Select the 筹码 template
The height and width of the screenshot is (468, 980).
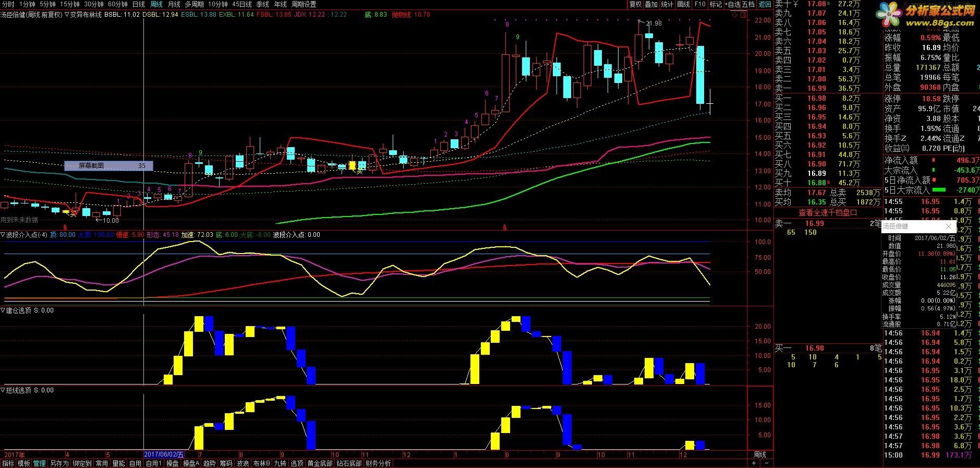[226, 463]
